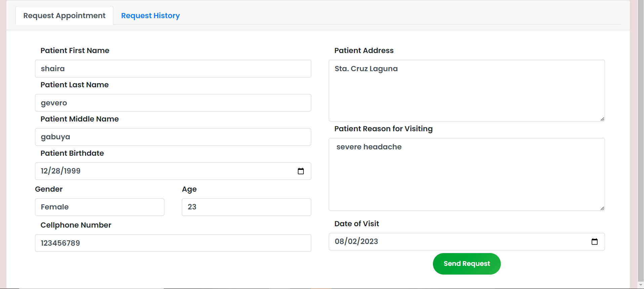Image resolution: width=644 pixels, height=289 pixels.
Task: Select the Request Appointment tab
Action: click(64, 16)
